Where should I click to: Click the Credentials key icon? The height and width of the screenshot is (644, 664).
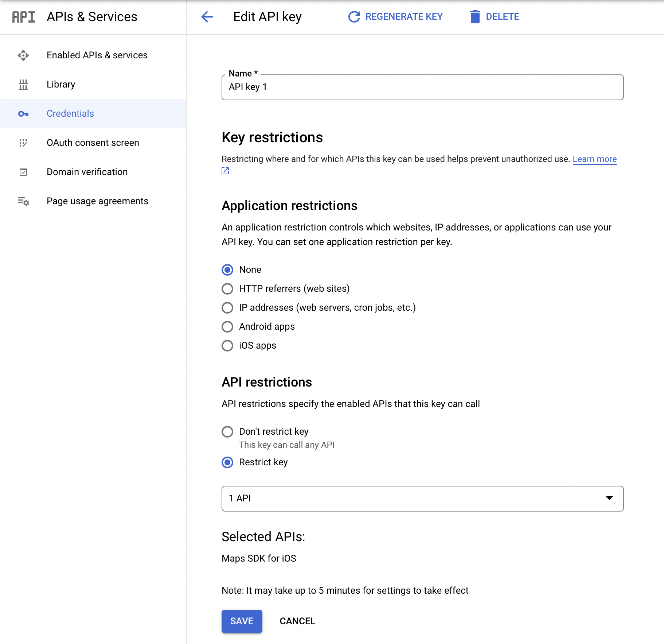(23, 114)
